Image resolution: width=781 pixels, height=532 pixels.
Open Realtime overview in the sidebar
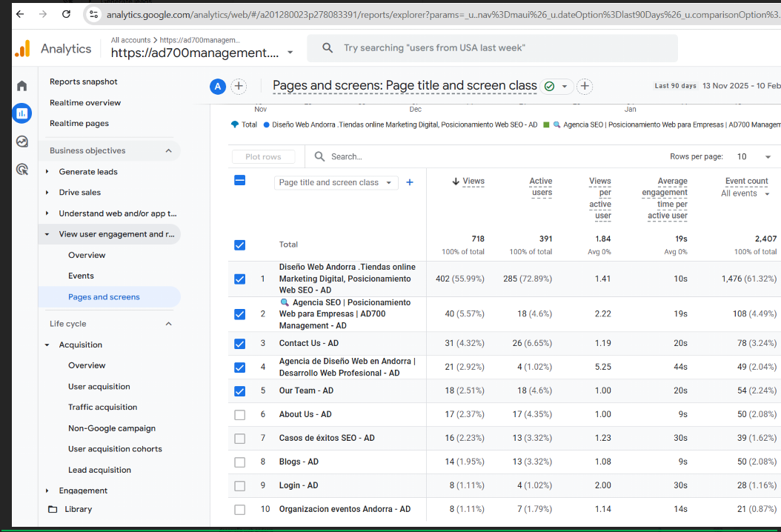click(85, 103)
